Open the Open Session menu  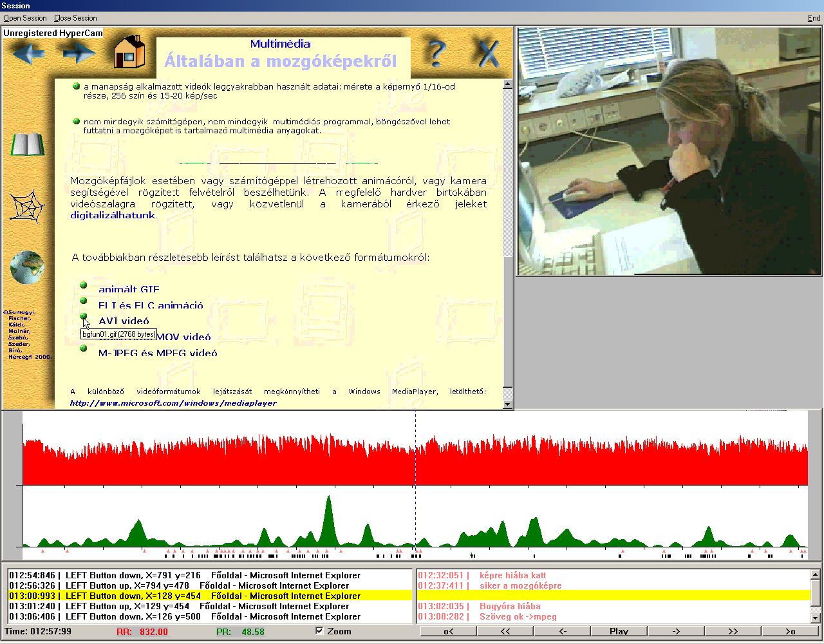tap(25, 18)
